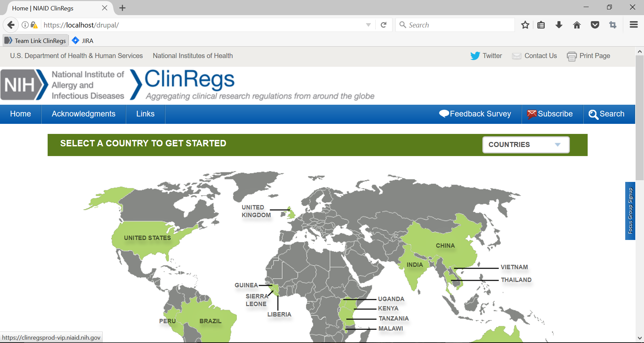The height and width of the screenshot is (343, 644).
Task: Click the page vertical scrollbar thumb
Action: coord(640,117)
